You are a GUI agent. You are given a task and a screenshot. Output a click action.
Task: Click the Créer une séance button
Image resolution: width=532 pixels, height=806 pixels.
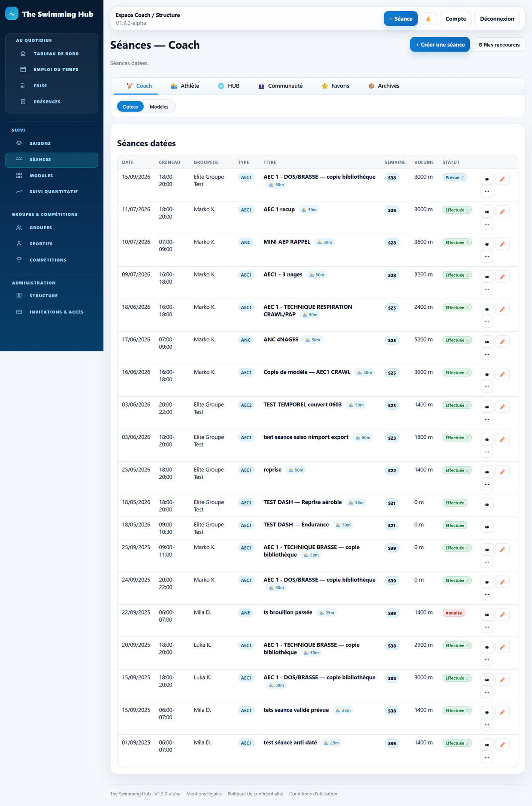[440, 45]
